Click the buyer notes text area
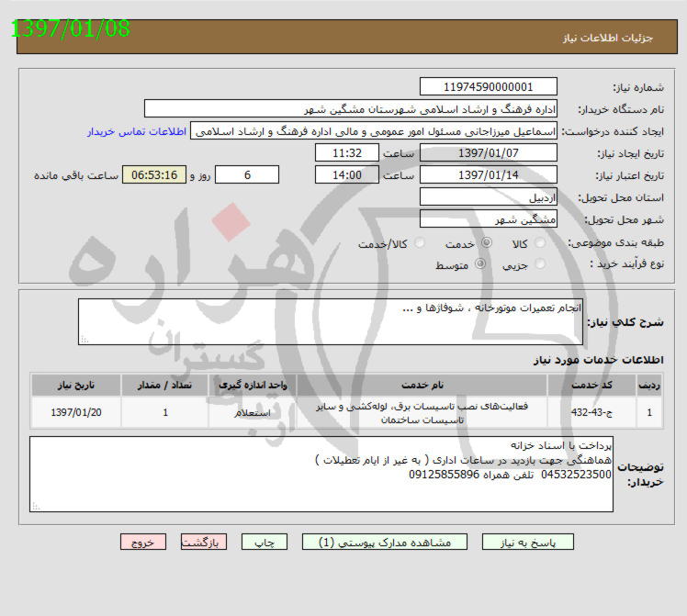 pos(321,474)
